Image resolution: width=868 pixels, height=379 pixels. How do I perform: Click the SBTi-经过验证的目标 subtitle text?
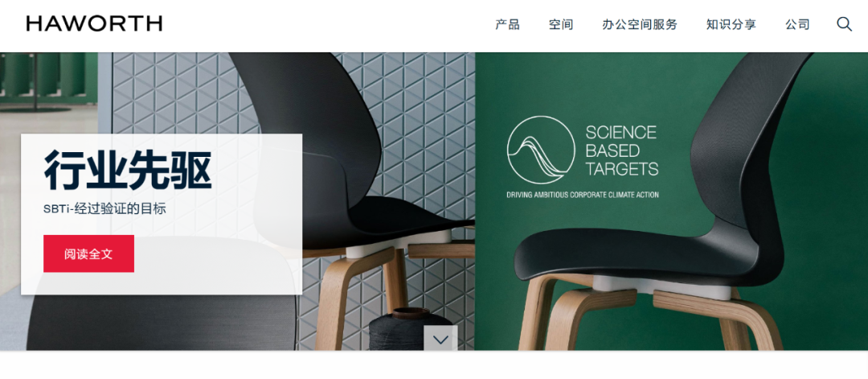[x=104, y=209]
